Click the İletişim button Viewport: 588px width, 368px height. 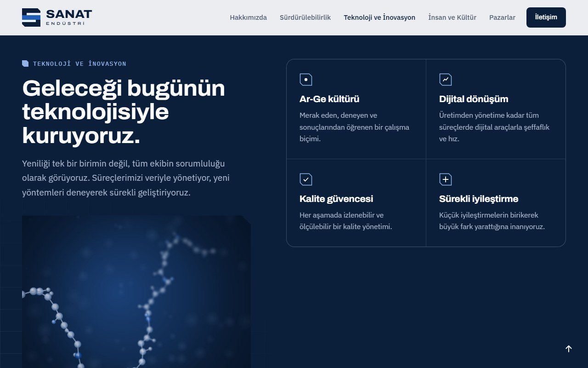click(x=546, y=17)
